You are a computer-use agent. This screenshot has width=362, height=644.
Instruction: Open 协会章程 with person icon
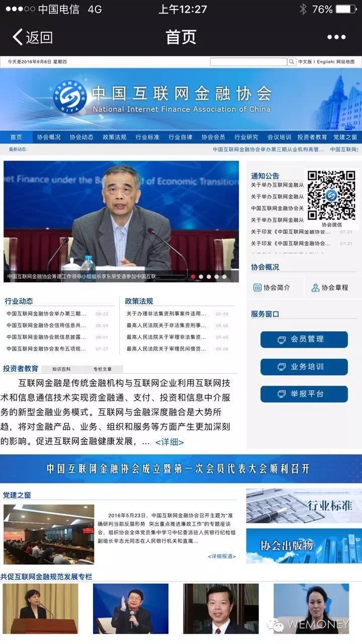(x=329, y=288)
